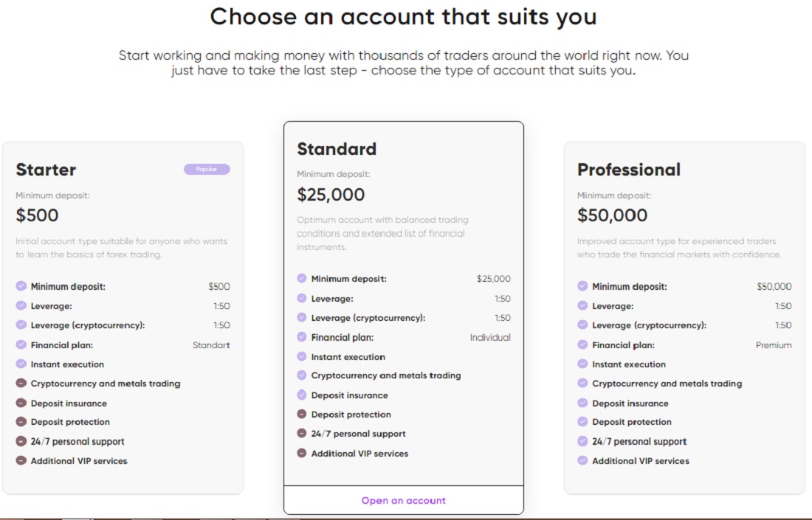The height and width of the screenshot is (520, 812).
Task: Click Professional Leverage (cryptocurrency) checkmark icon
Action: 582,325
